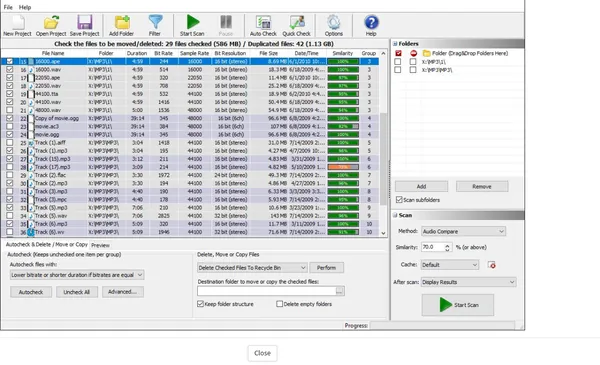The image size is (600, 365).
Task: Enable the Delete empty folders checkbox
Action: pyautogui.click(x=279, y=304)
